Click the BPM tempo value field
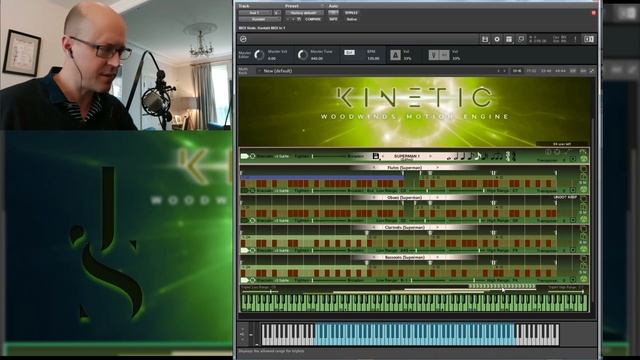The width and height of the screenshot is (640, 360). click(x=373, y=58)
